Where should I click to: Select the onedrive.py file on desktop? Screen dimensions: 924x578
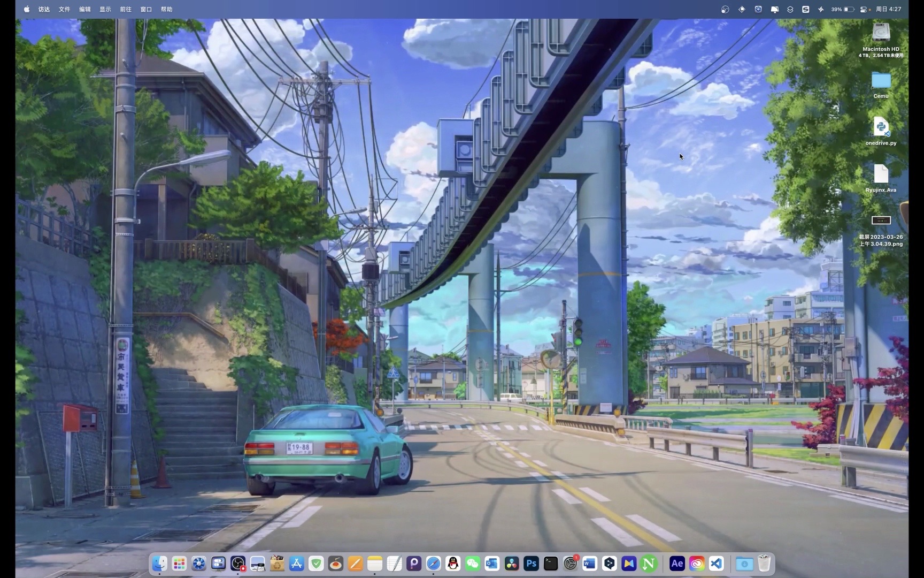tap(881, 127)
